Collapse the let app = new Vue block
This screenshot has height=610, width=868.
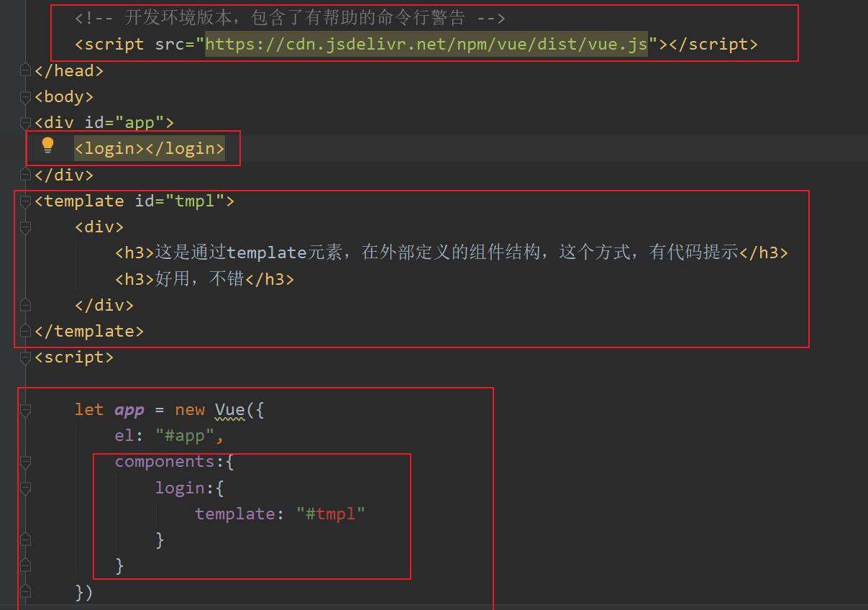[x=26, y=410]
